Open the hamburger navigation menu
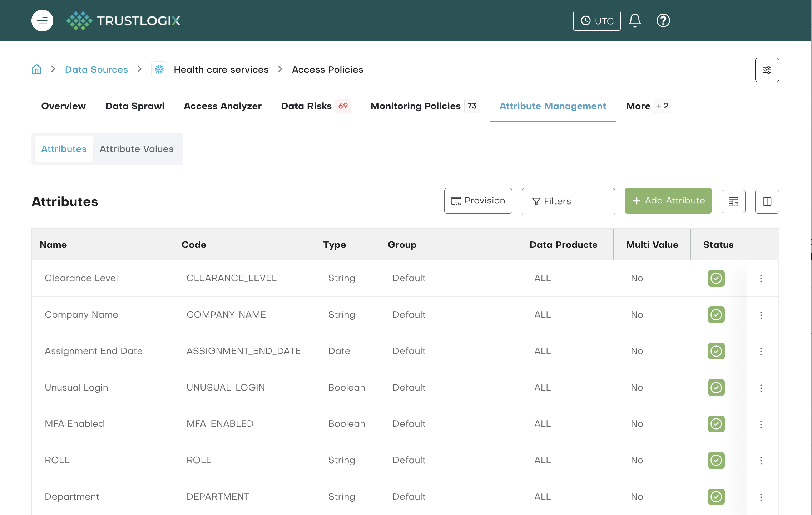The width and height of the screenshot is (812, 515). pos(42,21)
